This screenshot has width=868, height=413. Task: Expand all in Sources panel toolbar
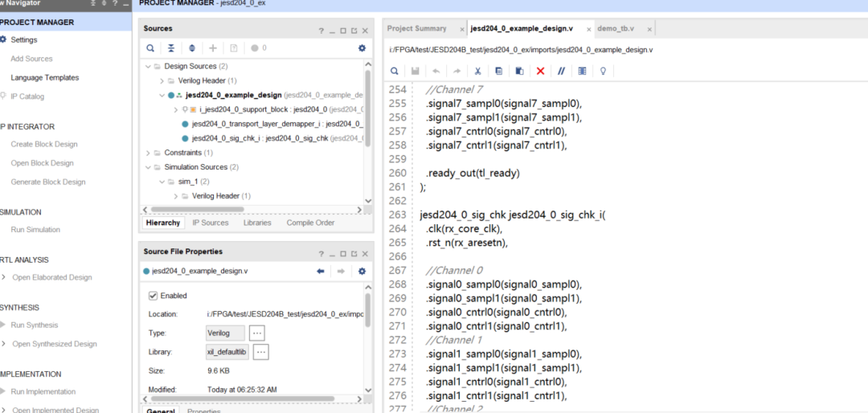192,49
